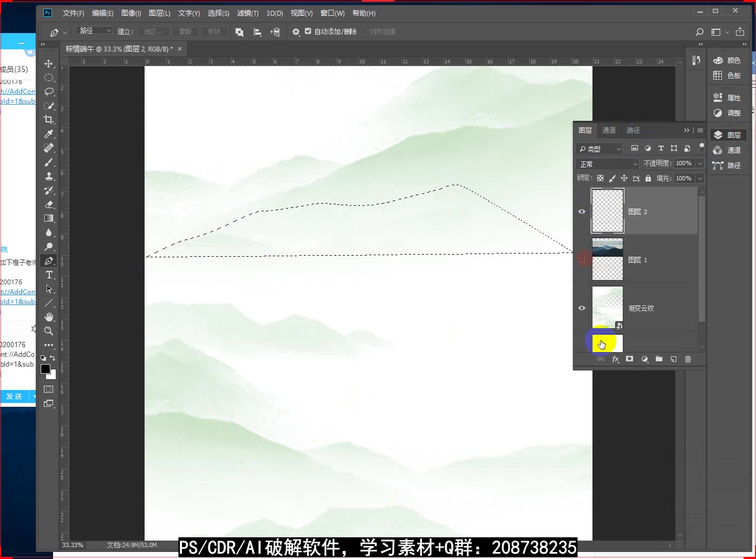
Task: Select the Horizontal Type tool
Action: coord(49,275)
